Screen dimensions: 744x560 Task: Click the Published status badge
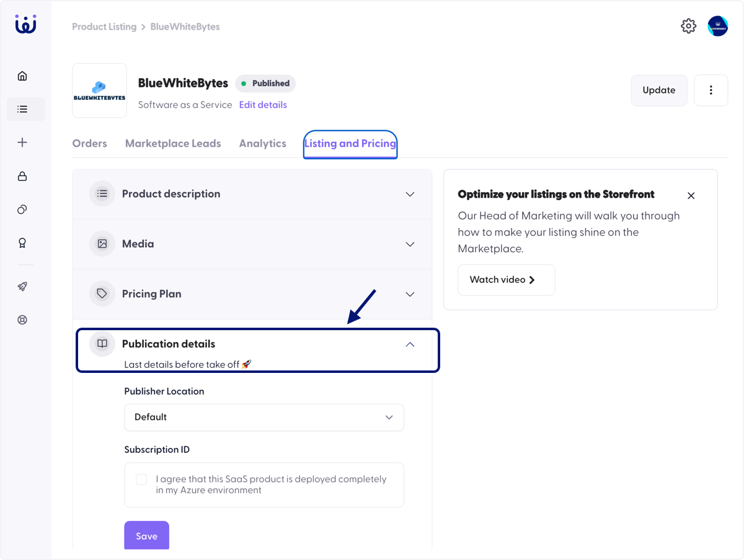(265, 84)
